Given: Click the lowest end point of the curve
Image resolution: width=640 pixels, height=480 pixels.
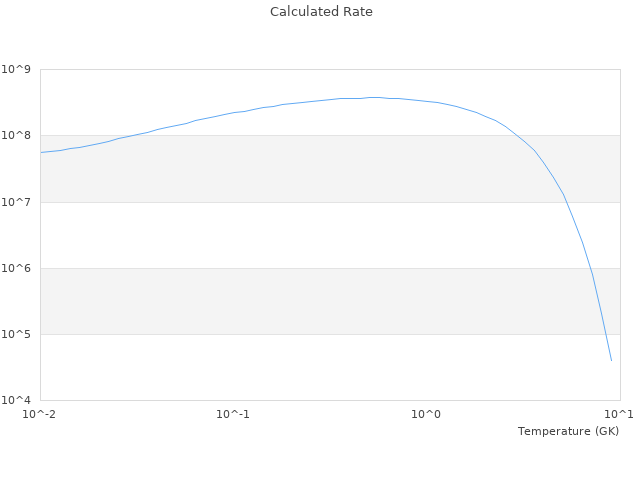Looking at the screenshot, I should (611, 360).
